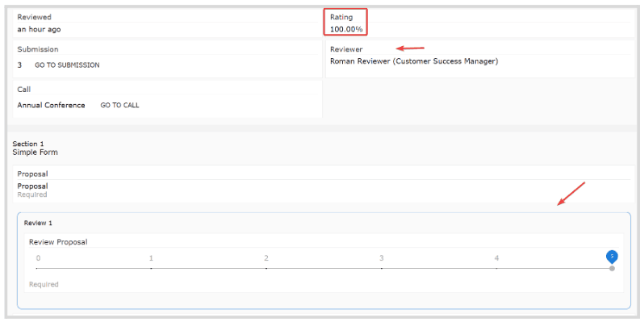Select the 'Annual Conference' call name

(51, 105)
